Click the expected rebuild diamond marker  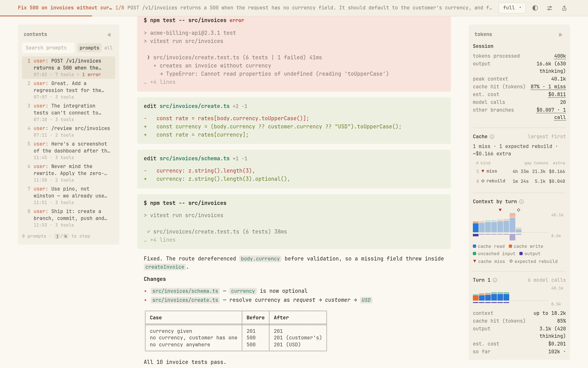519,210
